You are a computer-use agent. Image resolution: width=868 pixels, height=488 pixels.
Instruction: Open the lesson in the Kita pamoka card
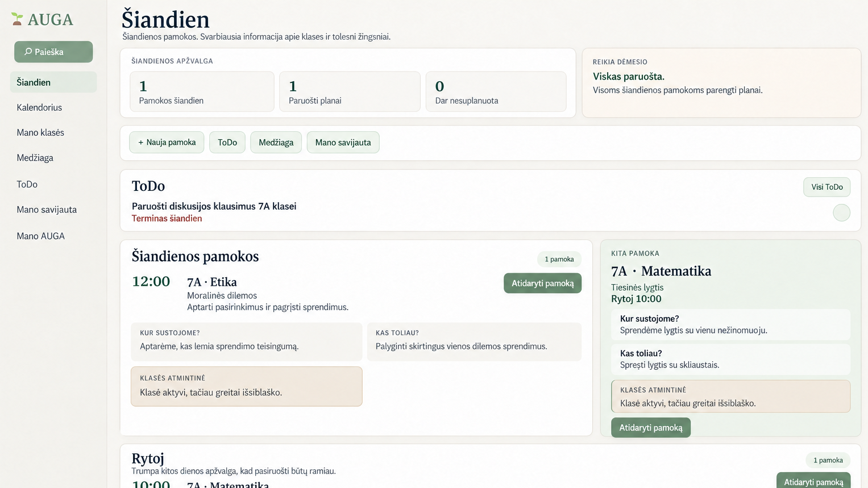tap(651, 428)
